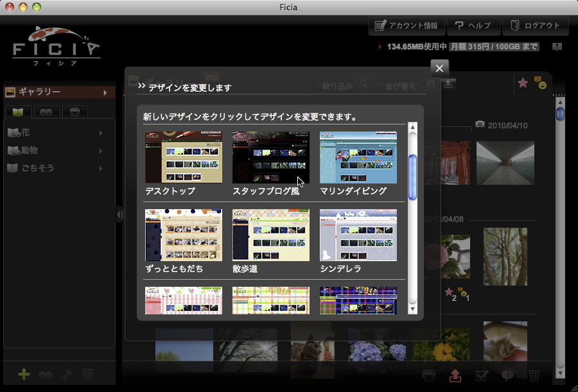Click the bottom toolbar print icon
Viewport: 578px width, 392px height.
coord(428,375)
